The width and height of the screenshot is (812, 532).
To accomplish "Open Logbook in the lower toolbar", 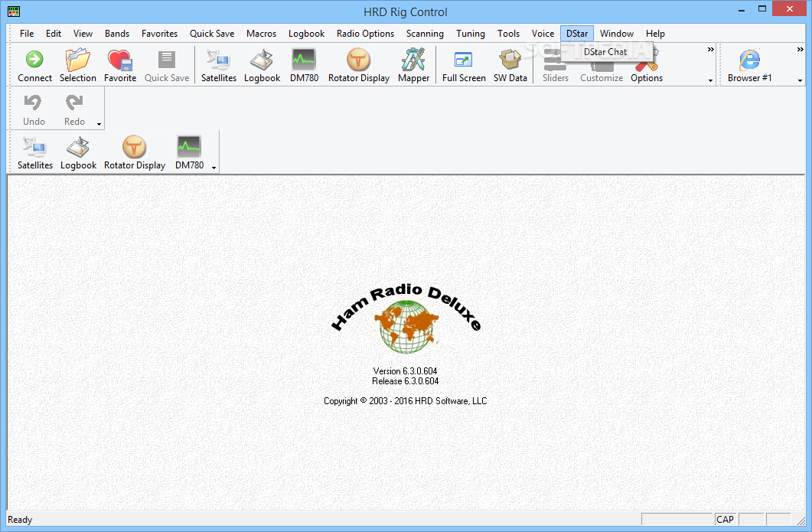I will [x=78, y=147].
